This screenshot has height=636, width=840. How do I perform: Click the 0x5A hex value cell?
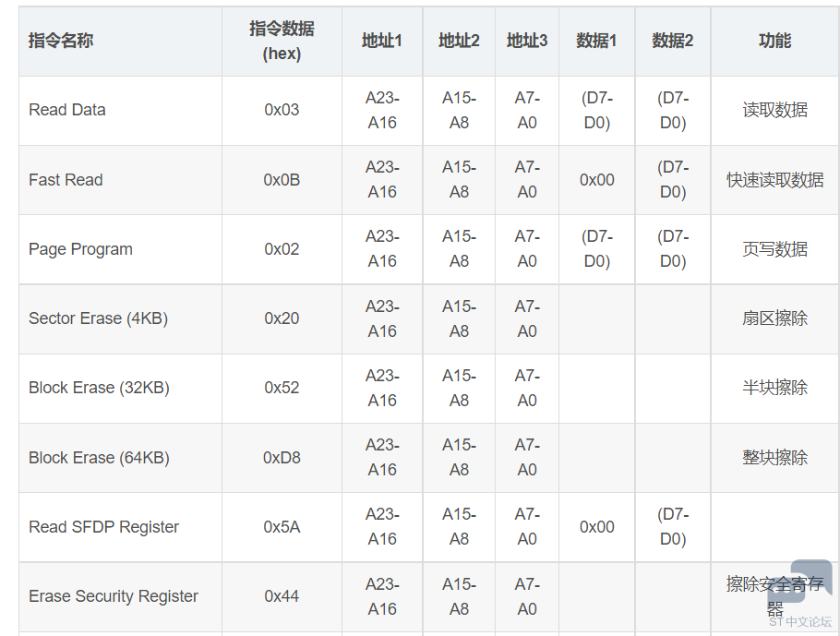(x=282, y=527)
